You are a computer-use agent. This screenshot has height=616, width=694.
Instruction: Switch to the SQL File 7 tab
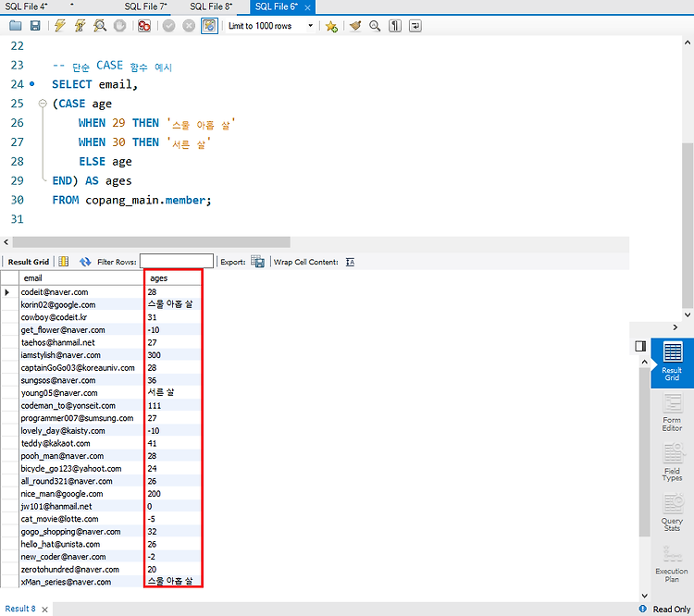click(145, 6)
